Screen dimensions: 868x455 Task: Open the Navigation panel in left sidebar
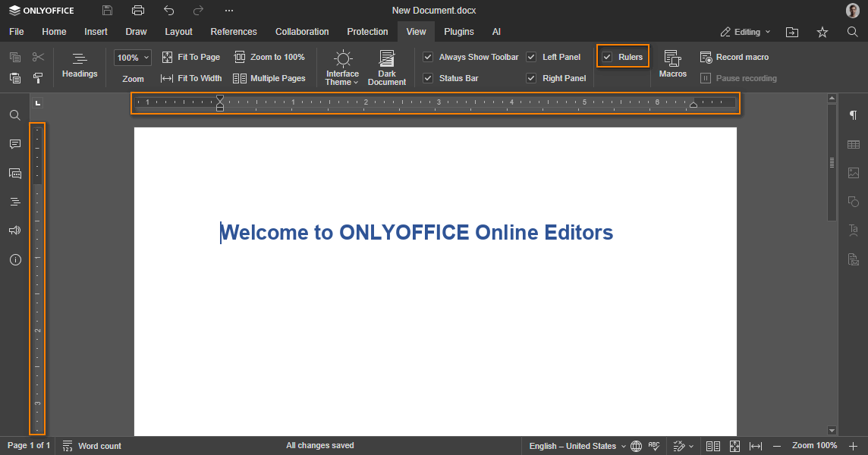(x=15, y=202)
